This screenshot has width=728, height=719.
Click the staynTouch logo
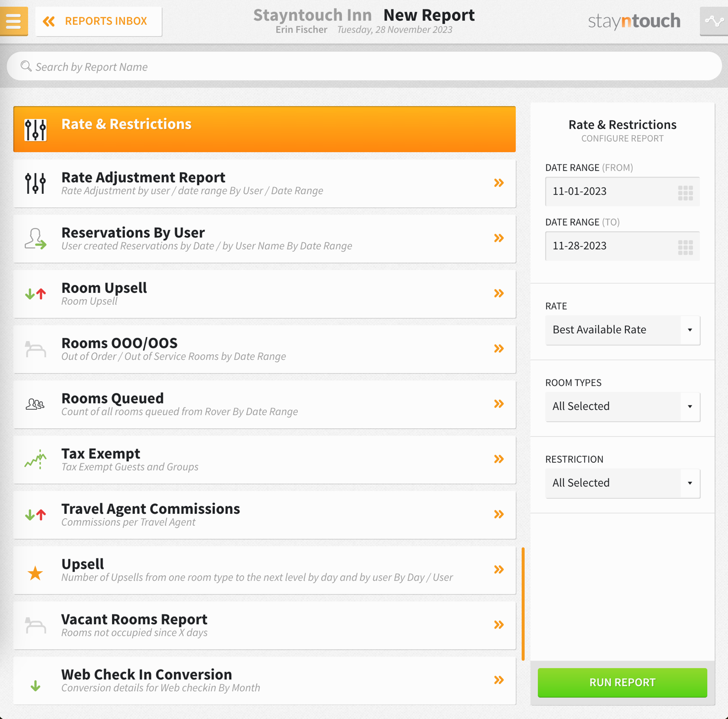pos(634,21)
